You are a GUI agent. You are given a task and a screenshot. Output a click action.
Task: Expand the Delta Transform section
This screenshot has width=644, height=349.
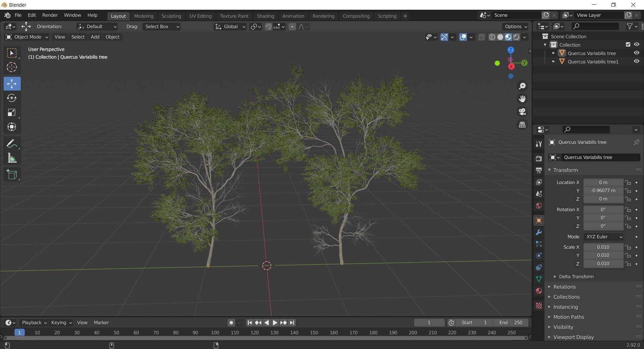pos(574,277)
